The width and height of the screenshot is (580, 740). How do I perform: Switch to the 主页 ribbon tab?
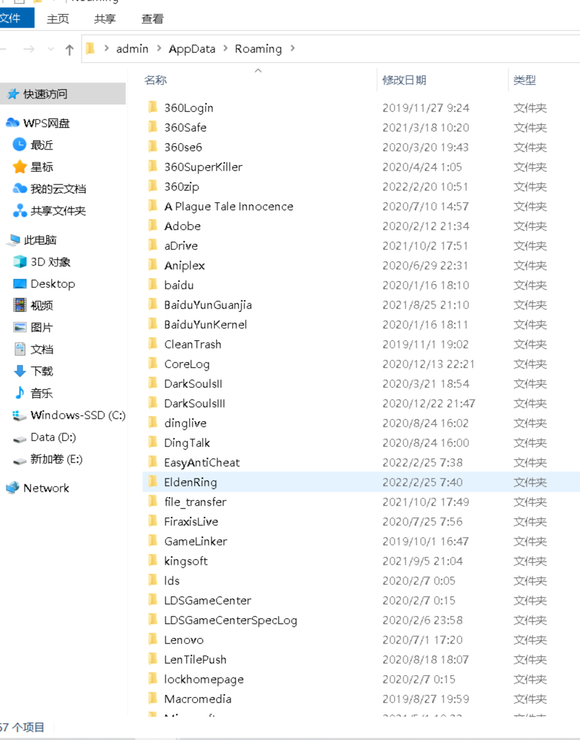pyautogui.click(x=58, y=19)
